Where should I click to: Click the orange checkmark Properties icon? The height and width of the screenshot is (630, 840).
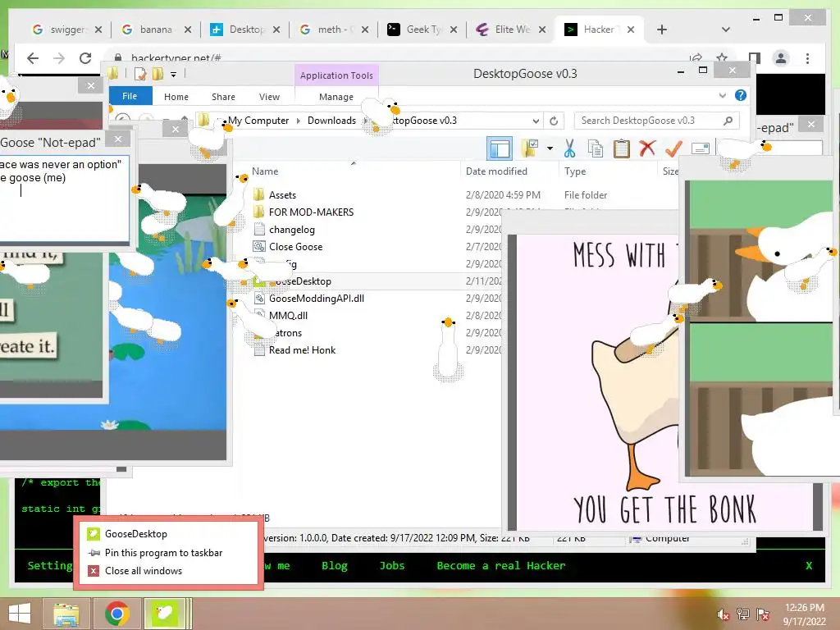(x=674, y=148)
